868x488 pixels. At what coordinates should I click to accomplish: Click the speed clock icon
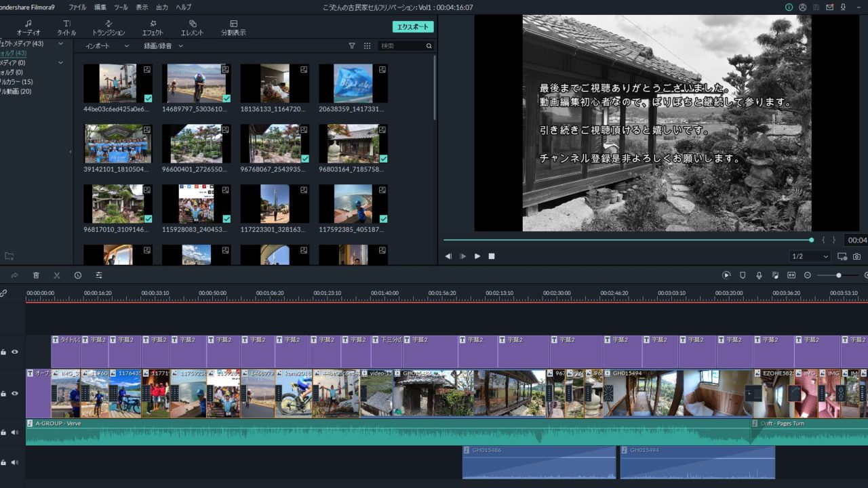[78, 275]
